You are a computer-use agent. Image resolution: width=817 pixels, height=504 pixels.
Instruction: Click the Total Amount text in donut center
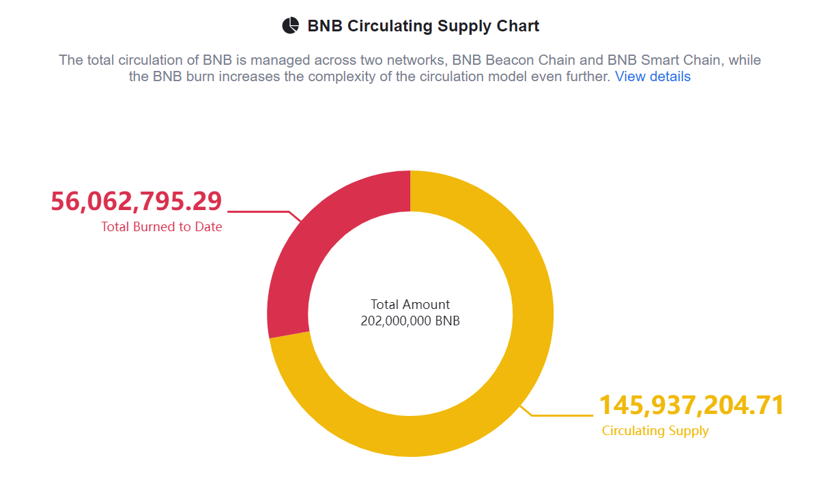click(x=410, y=305)
